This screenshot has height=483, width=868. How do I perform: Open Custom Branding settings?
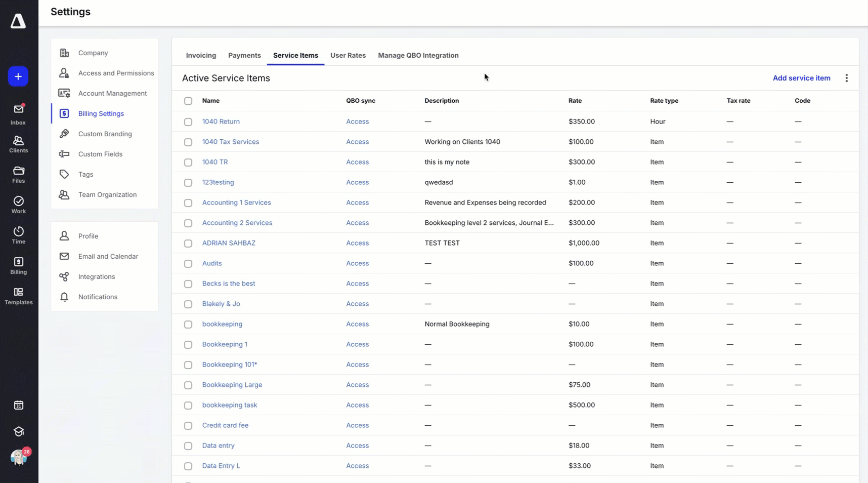click(105, 134)
